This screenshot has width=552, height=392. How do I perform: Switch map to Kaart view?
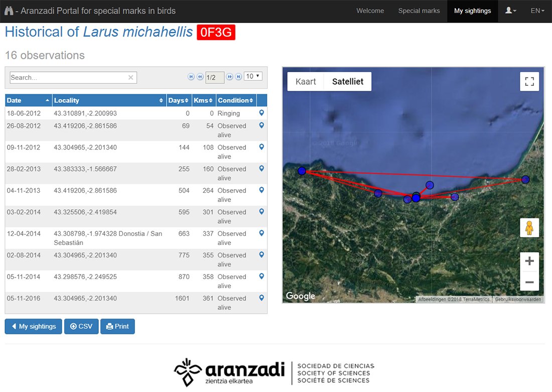pos(306,82)
